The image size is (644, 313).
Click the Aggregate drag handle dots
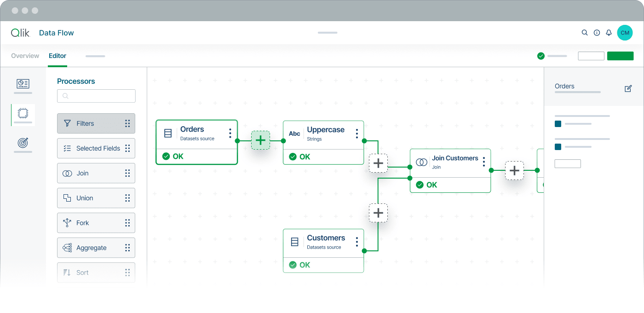point(127,248)
